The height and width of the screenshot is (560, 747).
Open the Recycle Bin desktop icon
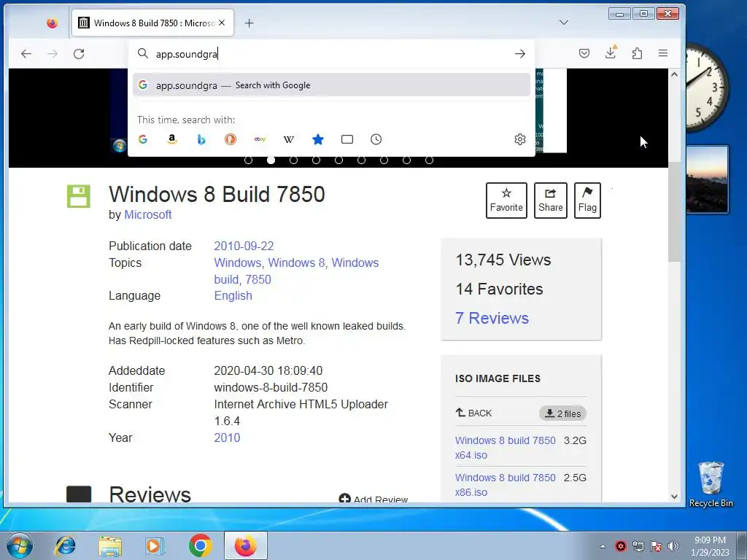pos(711,484)
